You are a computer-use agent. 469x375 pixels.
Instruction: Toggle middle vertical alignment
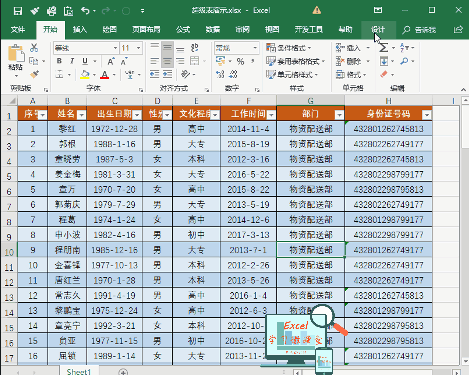(167, 48)
